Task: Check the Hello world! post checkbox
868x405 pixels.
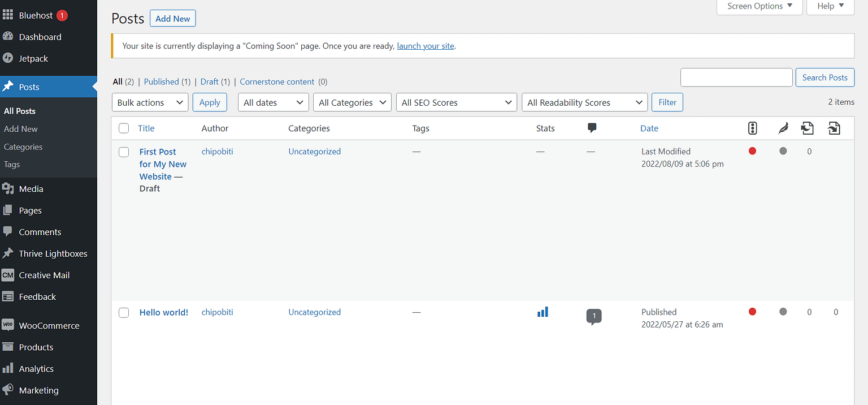Action: pyautogui.click(x=123, y=312)
